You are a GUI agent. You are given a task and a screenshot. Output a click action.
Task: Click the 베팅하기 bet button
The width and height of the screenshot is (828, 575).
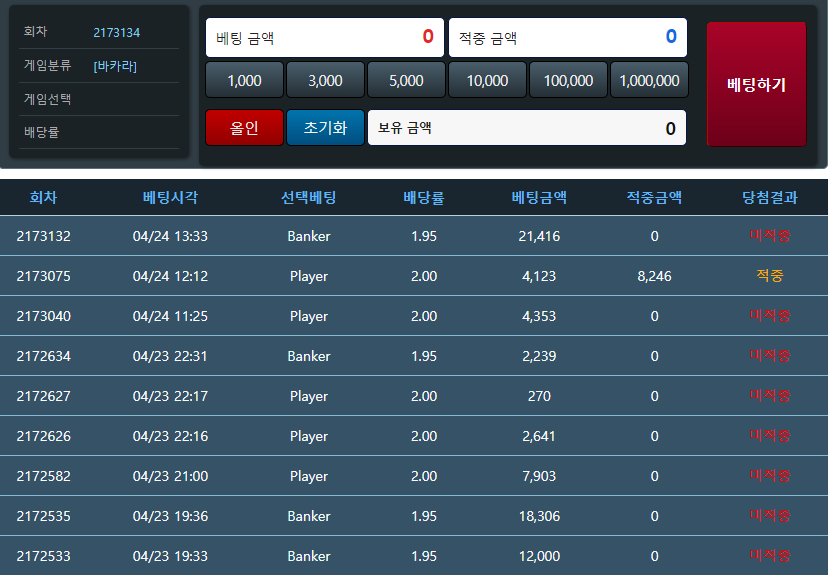(x=756, y=84)
